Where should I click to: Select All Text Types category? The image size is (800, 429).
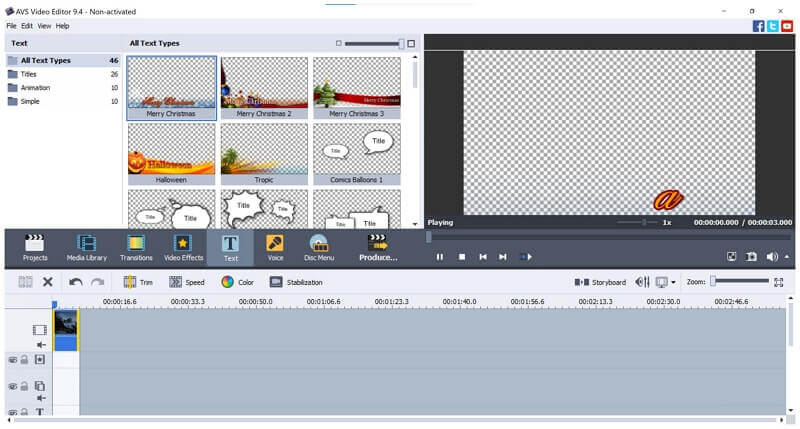pyautogui.click(x=63, y=60)
